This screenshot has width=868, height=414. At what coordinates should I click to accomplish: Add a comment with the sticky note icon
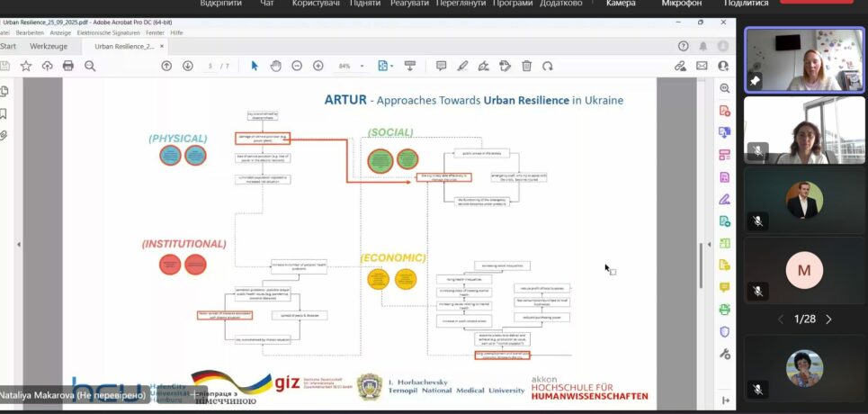coord(441,66)
